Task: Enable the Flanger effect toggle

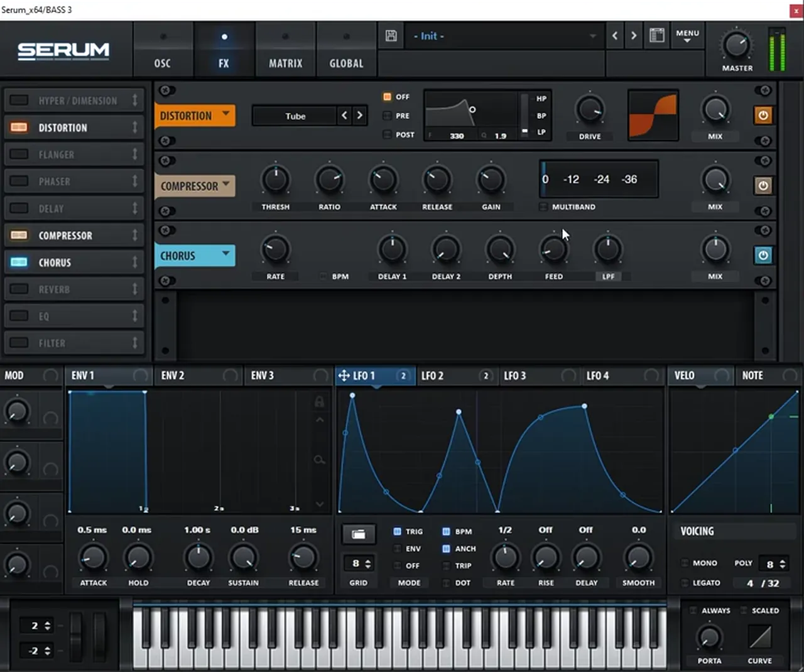Action: (x=19, y=154)
